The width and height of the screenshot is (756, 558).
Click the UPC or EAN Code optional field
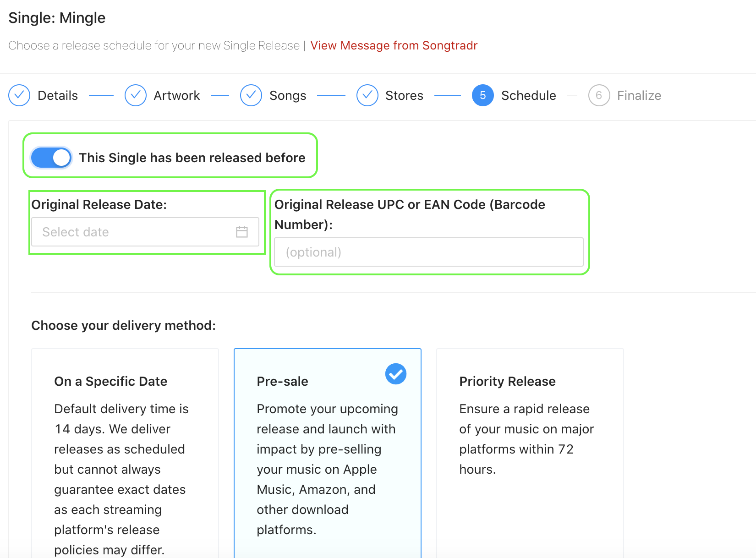pos(429,252)
